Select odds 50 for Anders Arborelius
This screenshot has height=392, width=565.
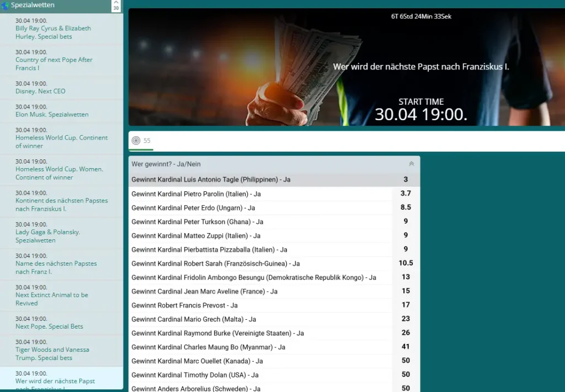click(x=406, y=388)
